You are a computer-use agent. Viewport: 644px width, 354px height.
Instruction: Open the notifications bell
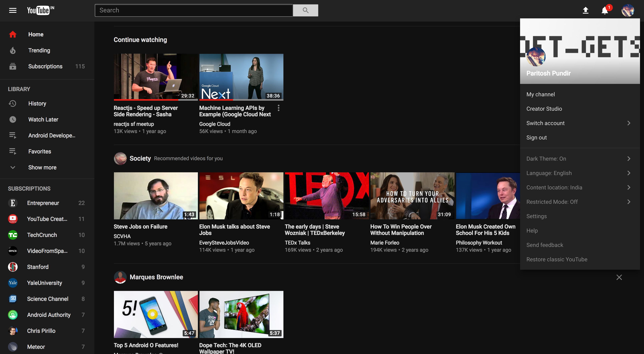[x=604, y=10]
